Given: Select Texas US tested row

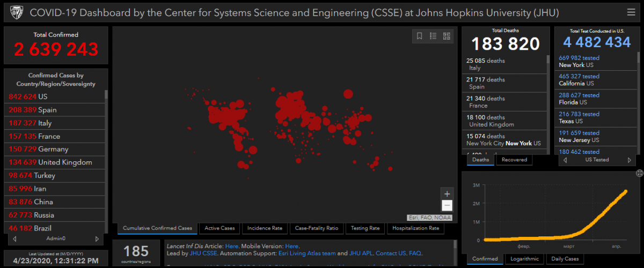Looking at the screenshot, I should point(596,117).
